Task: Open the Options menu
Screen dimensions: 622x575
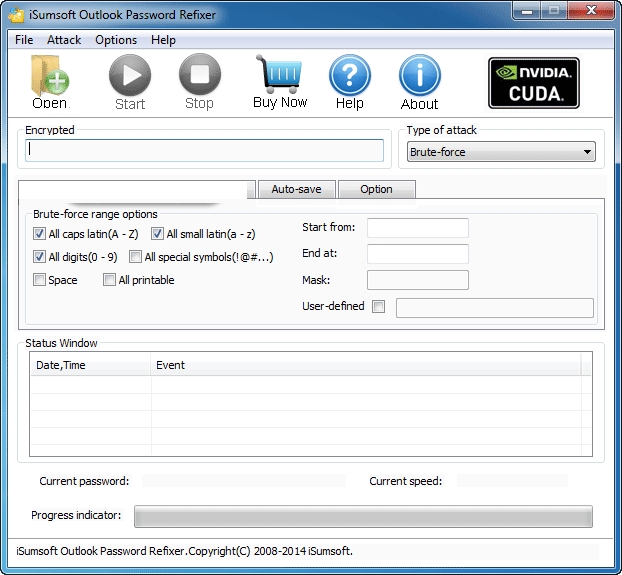Action: [x=116, y=40]
